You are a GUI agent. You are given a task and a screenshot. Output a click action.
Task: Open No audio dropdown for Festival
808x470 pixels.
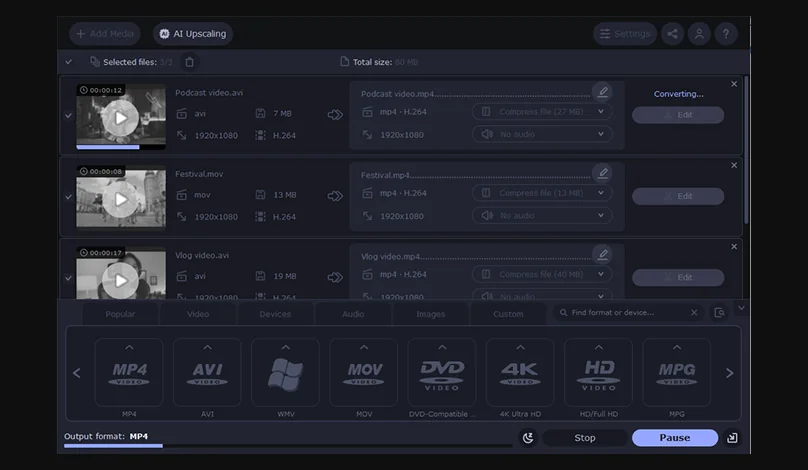[x=542, y=215]
